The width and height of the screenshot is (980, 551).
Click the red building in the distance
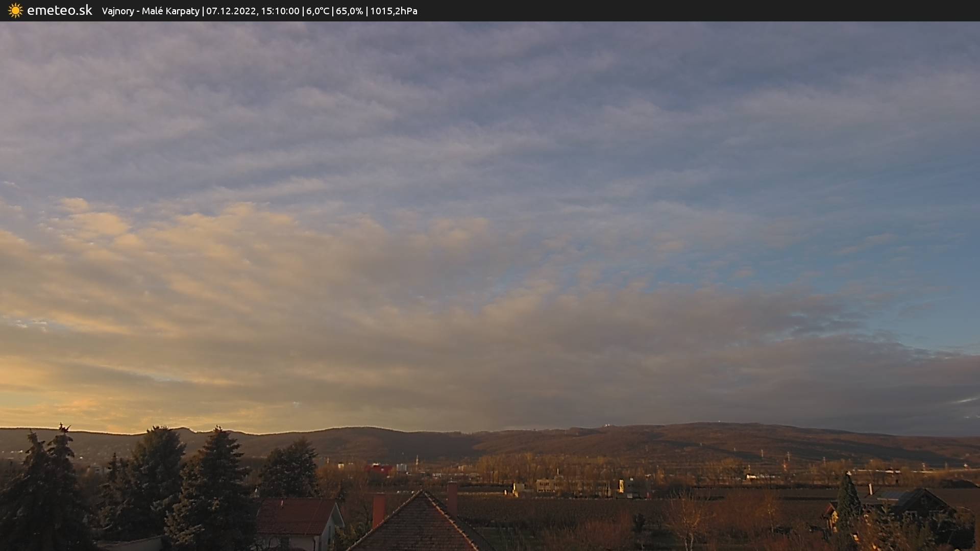(379, 469)
